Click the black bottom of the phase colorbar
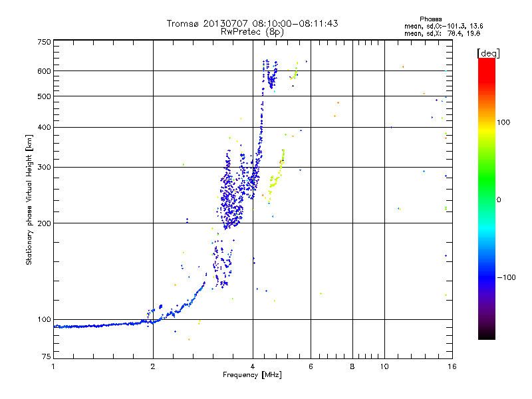Screen dimensions: 532x399 487,335
